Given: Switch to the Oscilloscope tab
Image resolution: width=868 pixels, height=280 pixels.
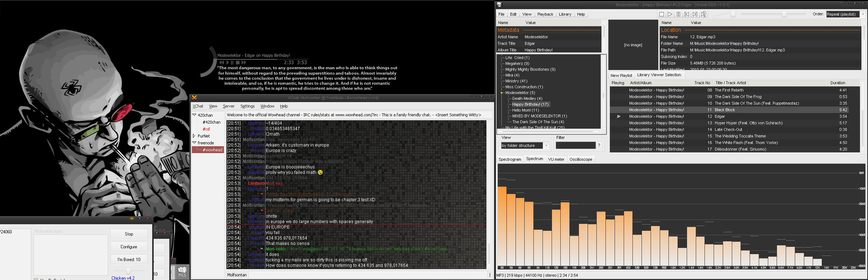Looking at the screenshot, I should pyautogui.click(x=580, y=159).
